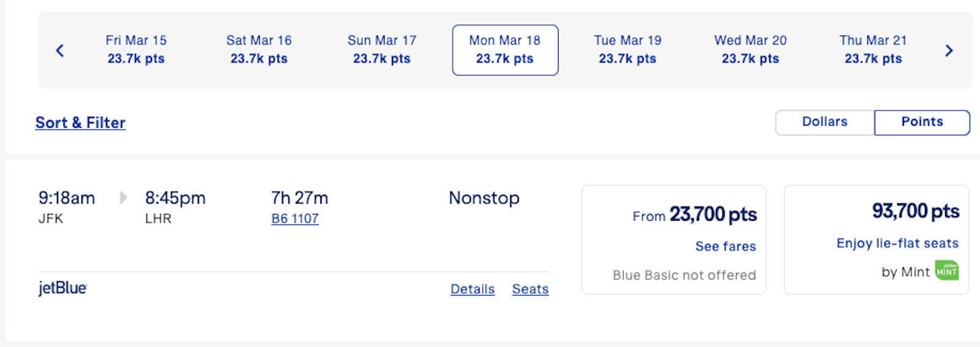This screenshot has width=980, height=347.
Task: Select the Fri Mar 15 date tab
Action: click(136, 50)
